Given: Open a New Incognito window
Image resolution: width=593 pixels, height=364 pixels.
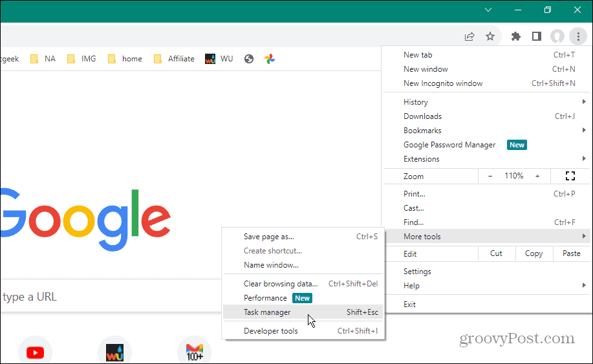Looking at the screenshot, I should click(x=486, y=83).
